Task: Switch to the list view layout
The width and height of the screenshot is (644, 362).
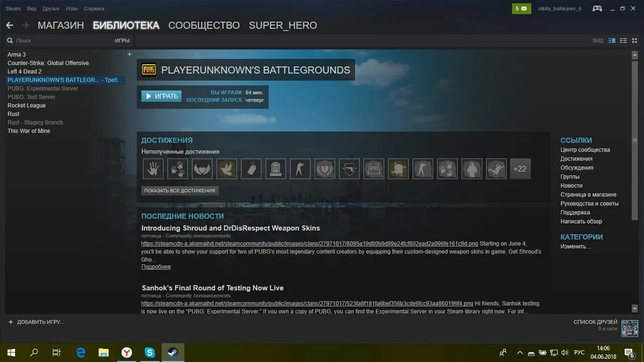Action: click(623, 41)
